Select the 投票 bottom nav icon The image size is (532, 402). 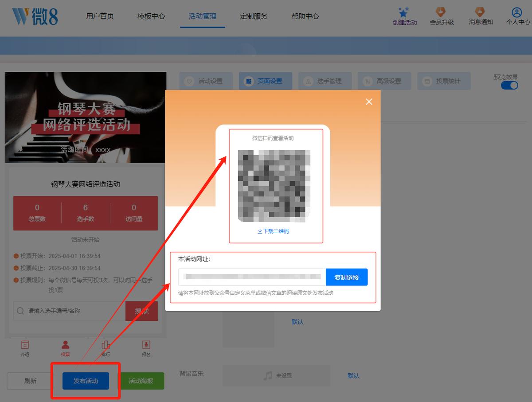pos(66,344)
